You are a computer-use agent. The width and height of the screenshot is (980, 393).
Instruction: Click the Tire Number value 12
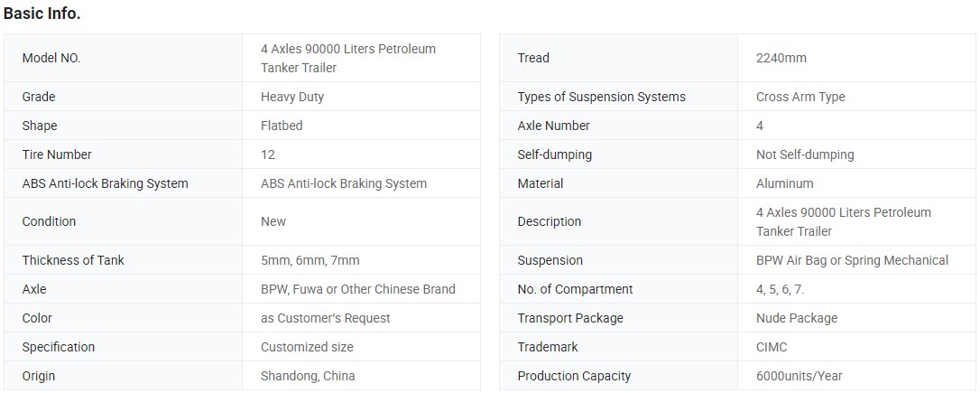267,154
